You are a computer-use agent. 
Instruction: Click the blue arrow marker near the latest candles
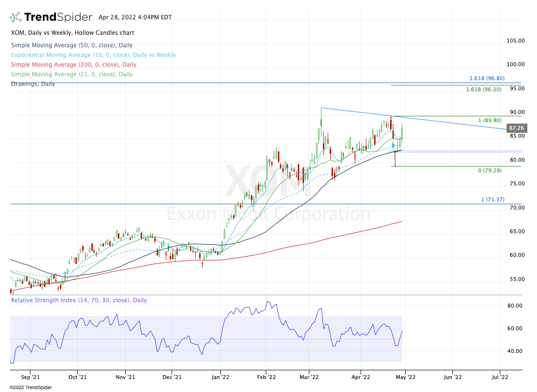pyautogui.click(x=394, y=145)
